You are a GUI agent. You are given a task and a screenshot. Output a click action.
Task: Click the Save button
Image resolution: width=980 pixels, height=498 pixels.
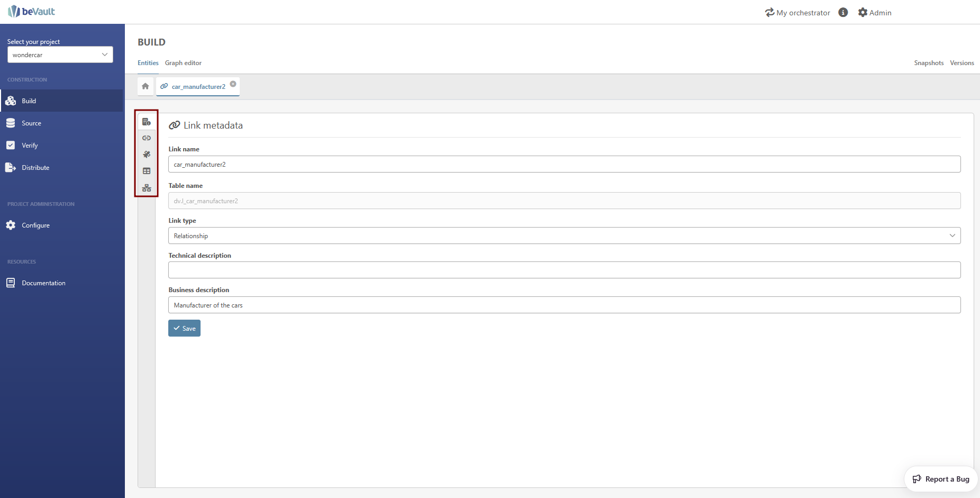pyautogui.click(x=184, y=328)
